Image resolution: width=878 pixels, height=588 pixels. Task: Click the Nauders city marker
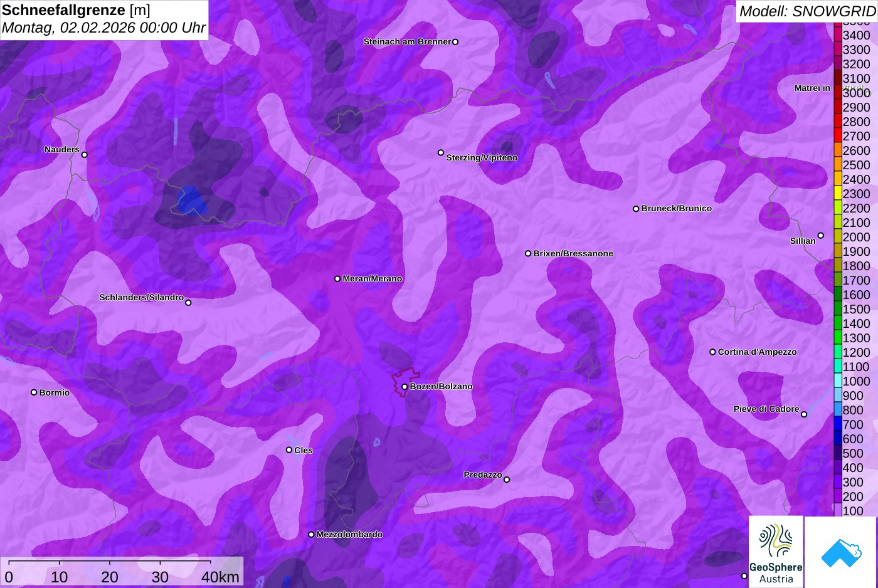pyautogui.click(x=85, y=155)
